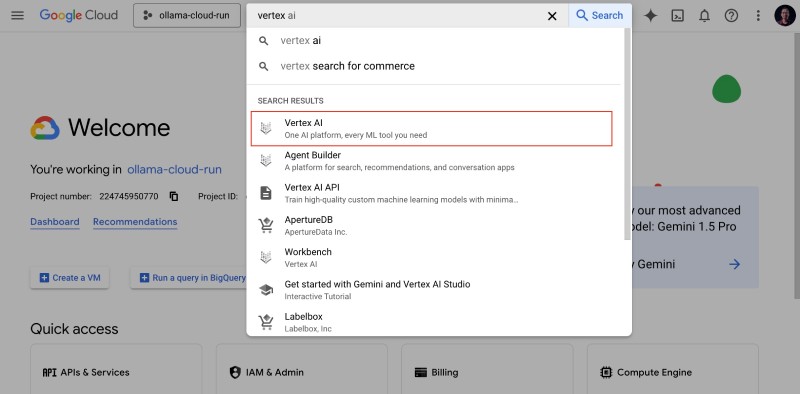Image resolution: width=800 pixels, height=394 pixels.
Task: Open the Compute Engine quick access card
Action: coord(672,369)
